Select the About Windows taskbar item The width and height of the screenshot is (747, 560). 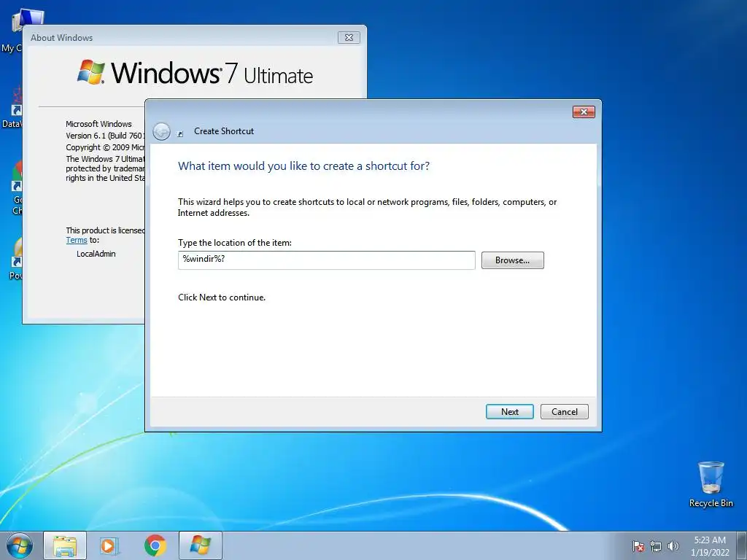(201, 545)
